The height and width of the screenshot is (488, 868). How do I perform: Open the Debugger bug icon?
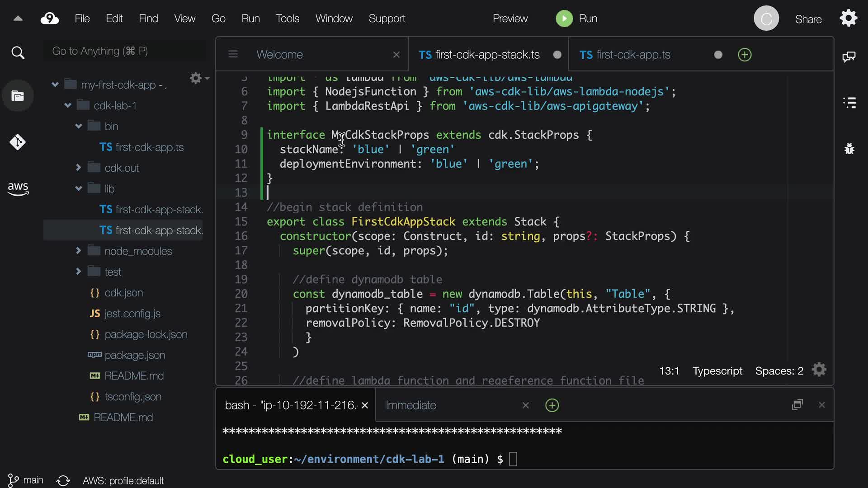849,149
